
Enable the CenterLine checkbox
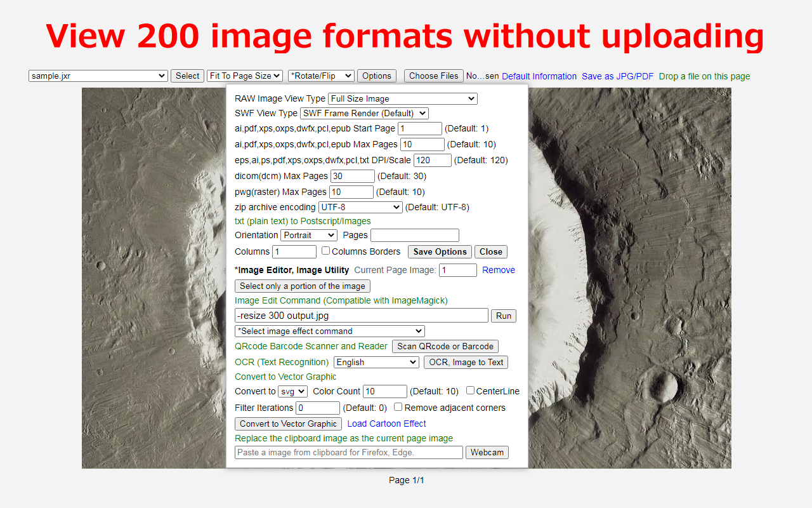(x=469, y=390)
